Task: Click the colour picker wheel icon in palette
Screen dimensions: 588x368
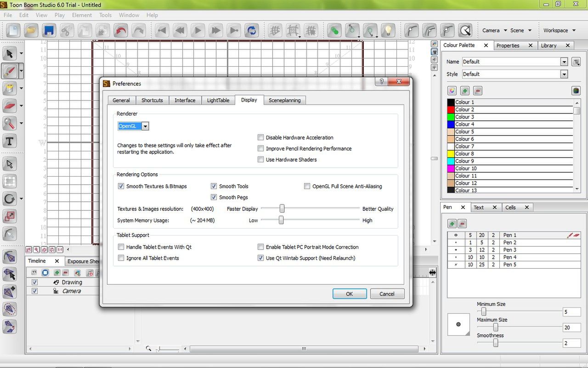Action: (452, 91)
